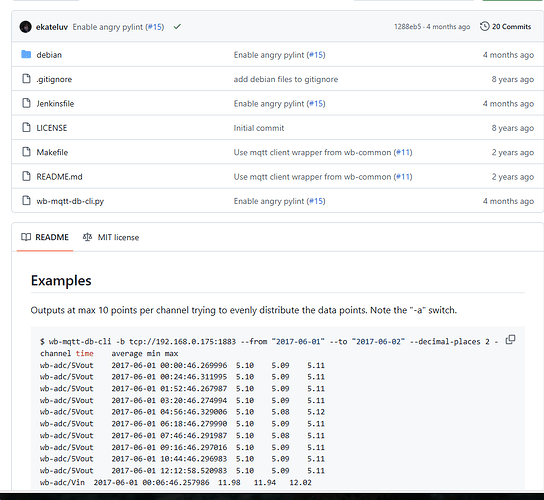The width and height of the screenshot is (544, 500).
Task: Show checks via green checkmark icon
Action: (x=177, y=26)
